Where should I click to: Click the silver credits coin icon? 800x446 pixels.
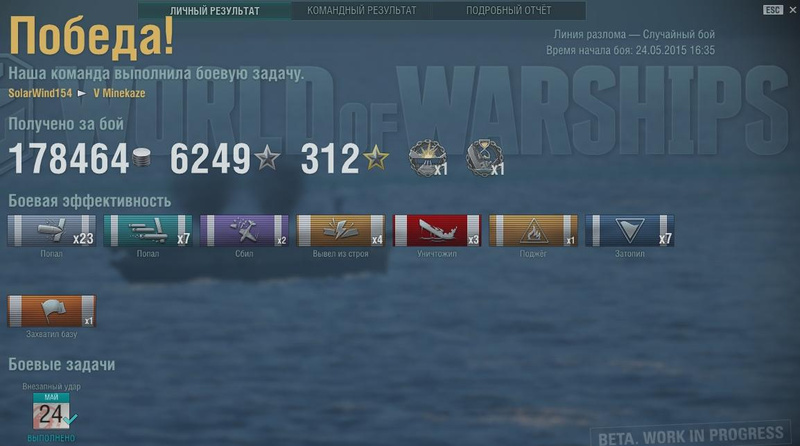tap(141, 157)
